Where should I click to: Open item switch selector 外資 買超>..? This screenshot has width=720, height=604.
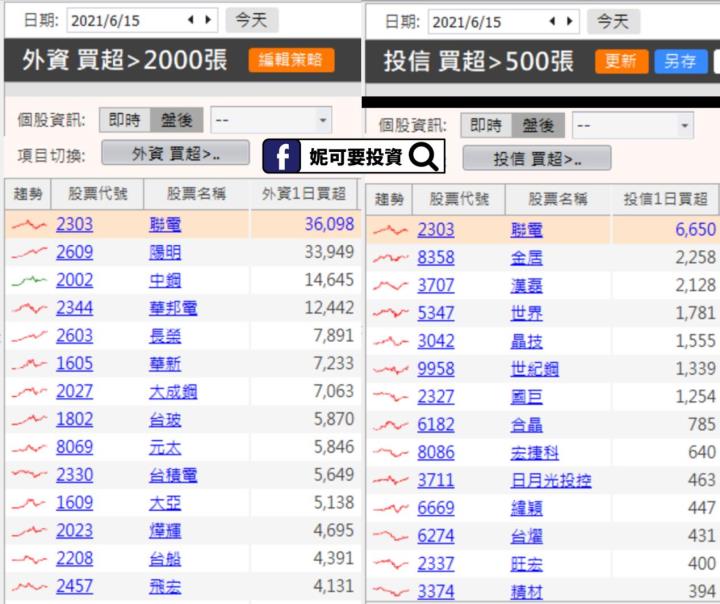[175, 153]
